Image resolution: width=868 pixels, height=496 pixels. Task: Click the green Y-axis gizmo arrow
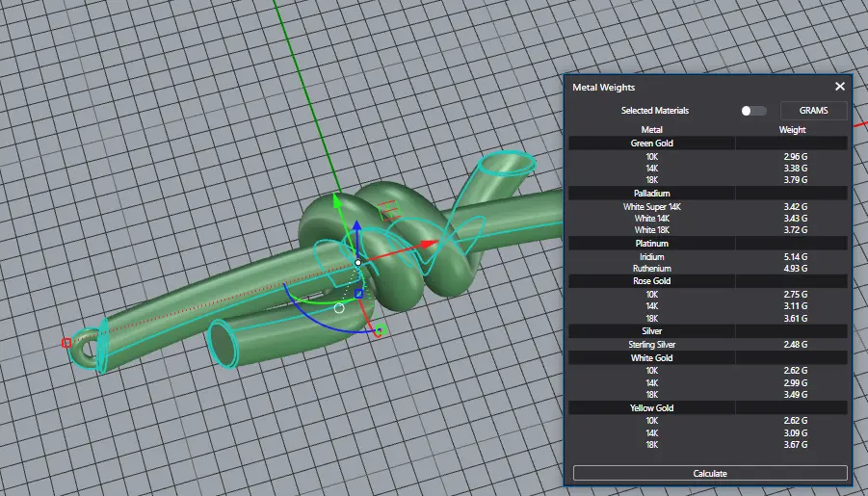(336, 200)
